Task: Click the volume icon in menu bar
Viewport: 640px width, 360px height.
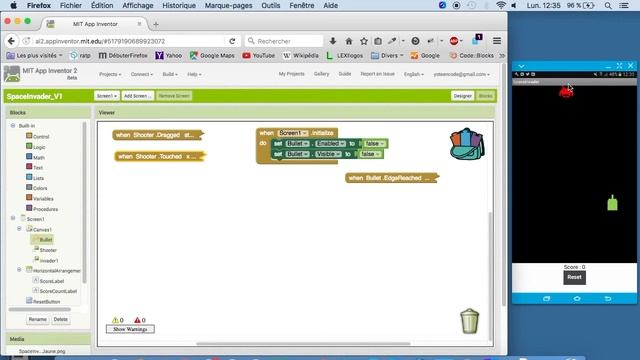Action: [514, 5]
